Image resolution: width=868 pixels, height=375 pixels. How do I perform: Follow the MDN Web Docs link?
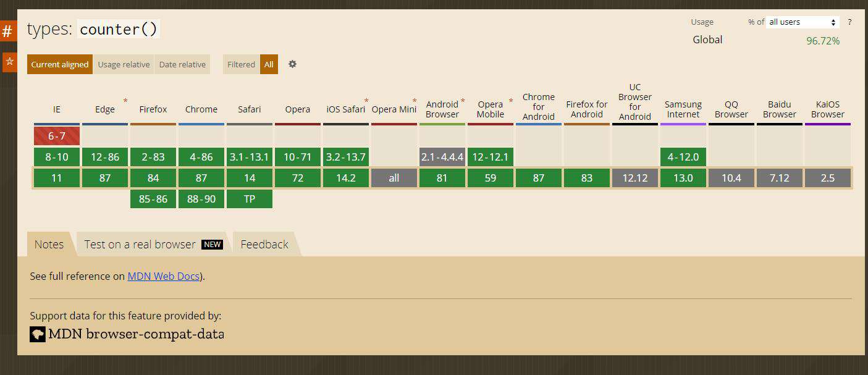(164, 276)
